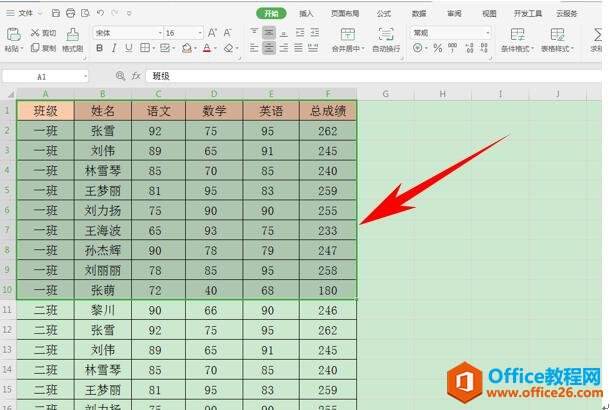Align text left
Viewport: 610px width, 410px height.
(x=254, y=48)
